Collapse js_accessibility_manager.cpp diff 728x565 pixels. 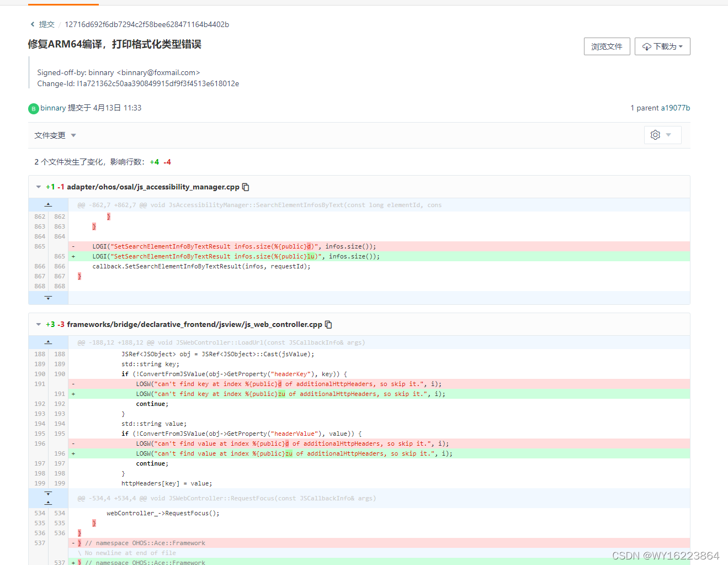39,187
